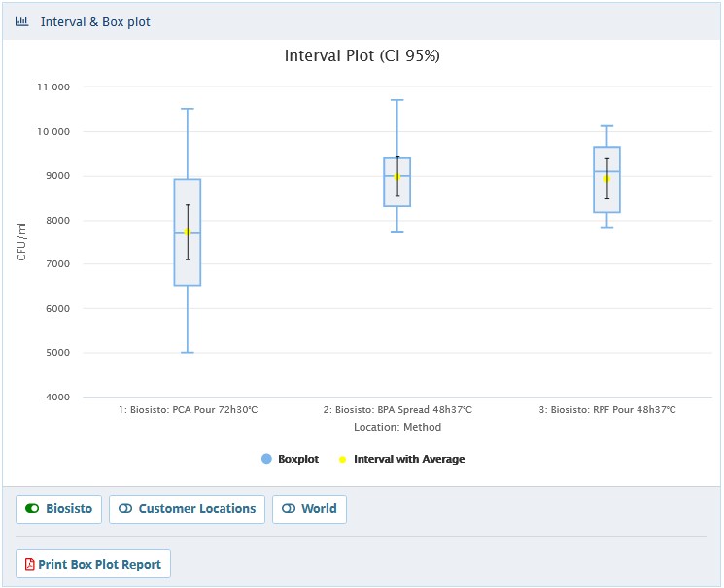Click the PDF icon on Print button

29,564
